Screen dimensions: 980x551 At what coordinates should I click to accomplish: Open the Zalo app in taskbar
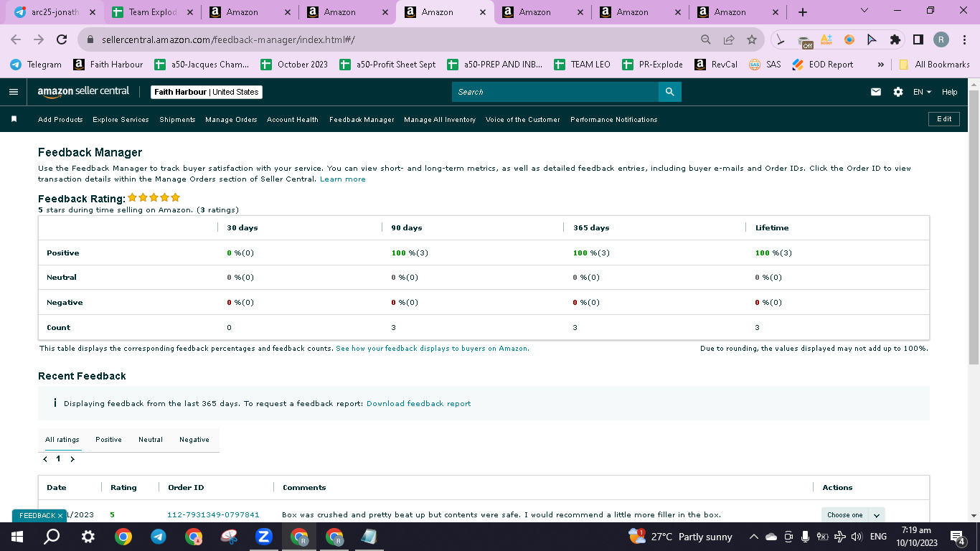tap(263, 537)
